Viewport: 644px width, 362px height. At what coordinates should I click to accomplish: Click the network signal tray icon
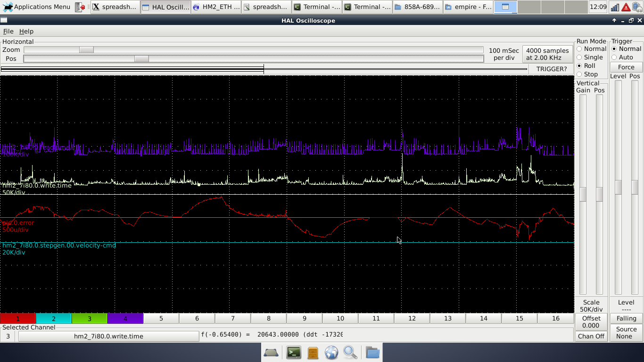pos(615,7)
